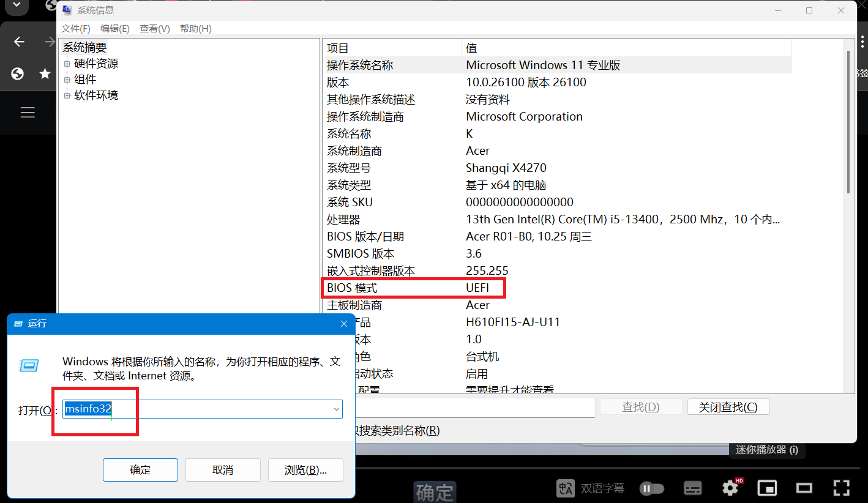Select the 软件环境 tree item
Viewport: 868px width, 503px height.
tap(96, 95)
